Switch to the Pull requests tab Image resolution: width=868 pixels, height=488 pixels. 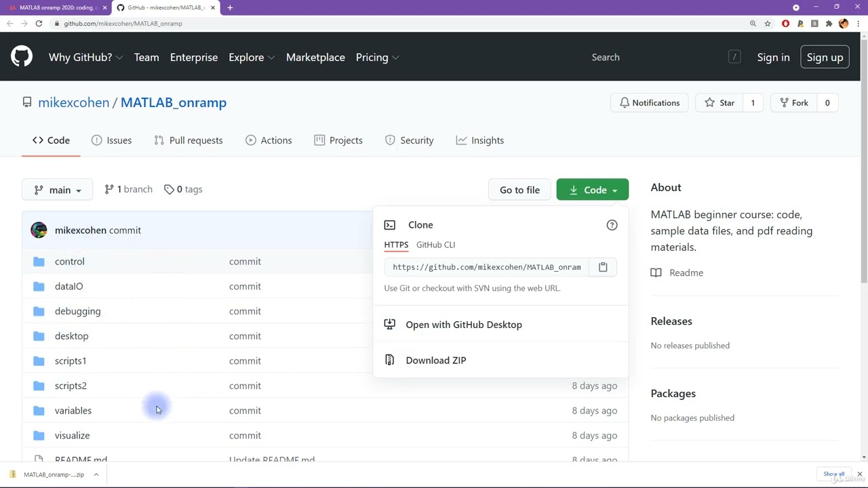point(189,140)
